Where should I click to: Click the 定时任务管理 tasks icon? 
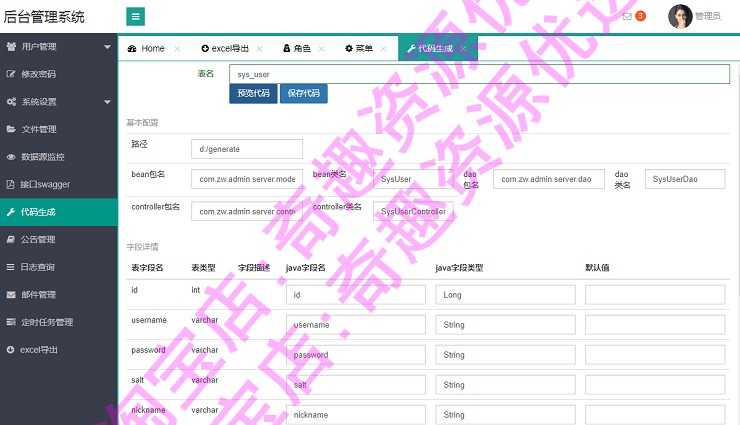pyautogui.click(x=11, y=322)
